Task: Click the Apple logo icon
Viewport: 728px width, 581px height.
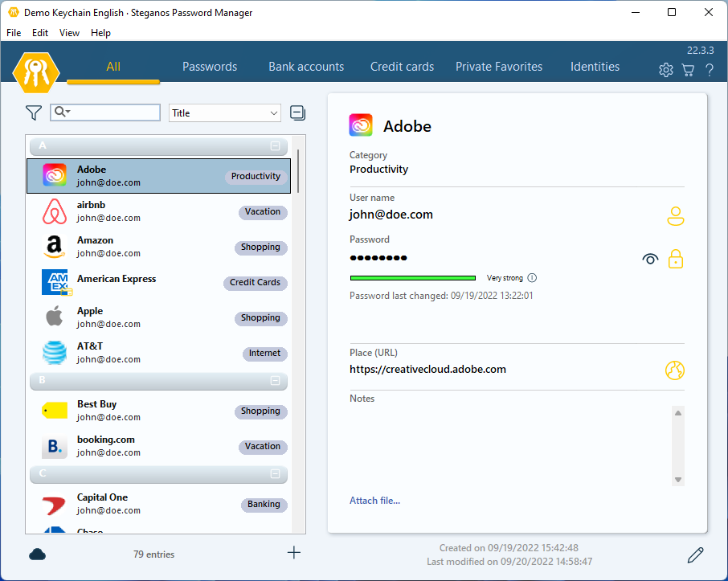Action: coord(55,317)
